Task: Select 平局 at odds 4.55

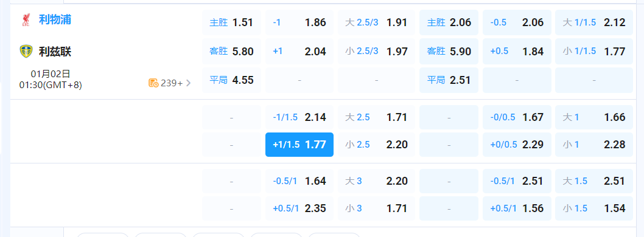Action: tap(231, 80)
